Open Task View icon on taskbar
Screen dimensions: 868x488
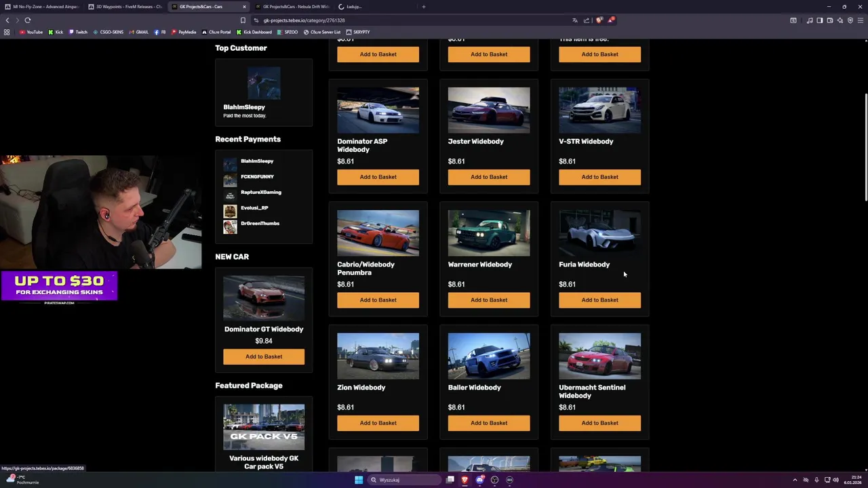click(x=450, y=480)
